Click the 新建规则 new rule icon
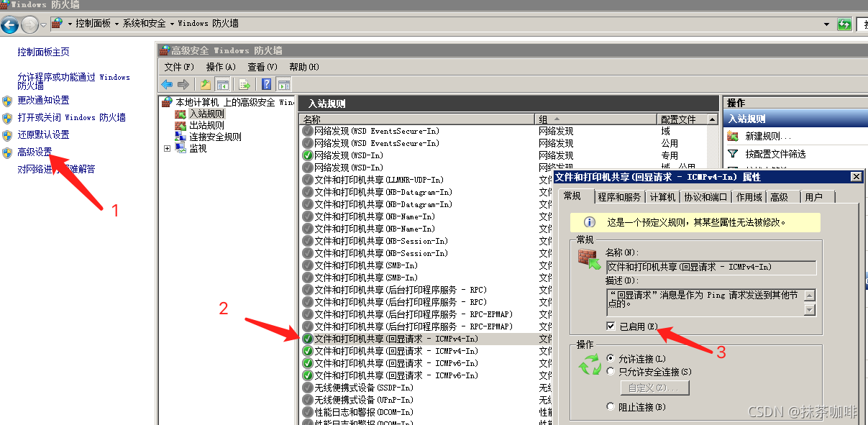 coord(733,136)
